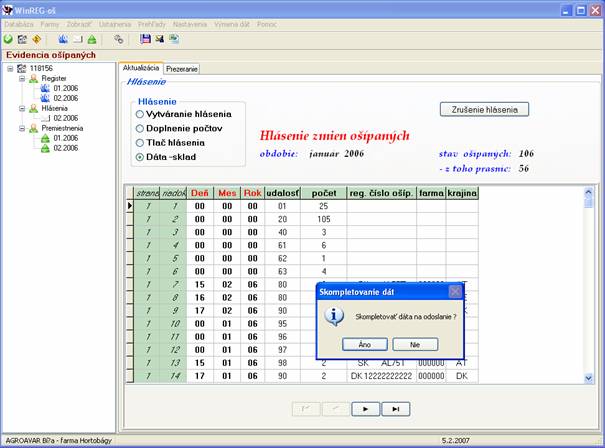
Task: Switch to the Prezeranie tab
Action: 182,69
